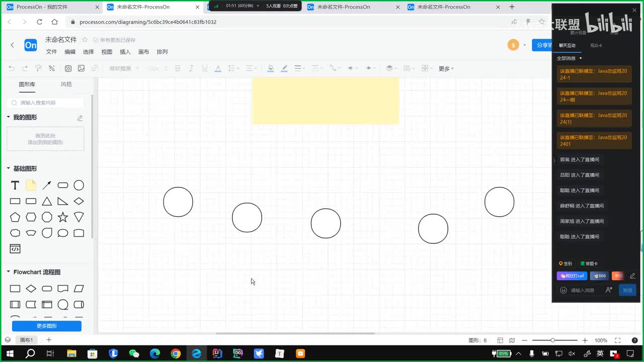
Task: Switch to the ProcessOn - 我的文件 browser tab
Action: tap(52, 7)
